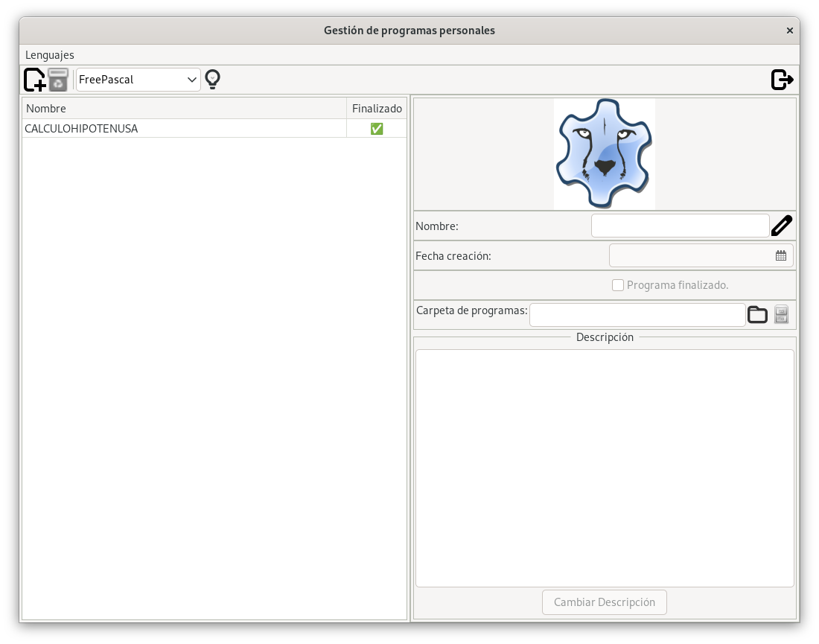Screen dimensions: 819x644
Task: Click the lightbulb suggestion icon
Action: click(212, 78)
